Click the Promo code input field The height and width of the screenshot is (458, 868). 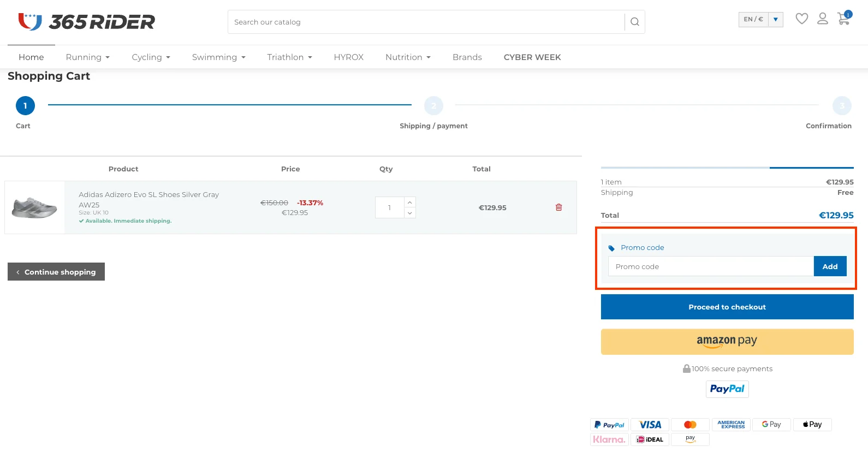pos(710,266)
